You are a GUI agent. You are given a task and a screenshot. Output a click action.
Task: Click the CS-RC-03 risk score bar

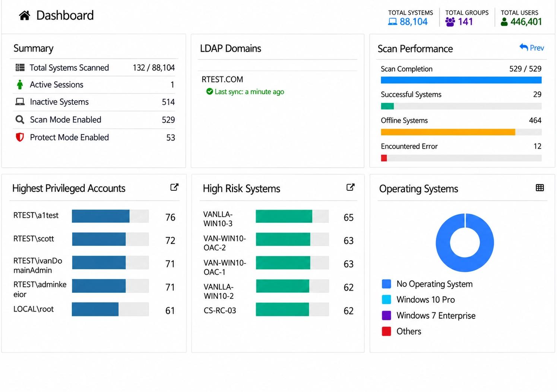point(292,309)
